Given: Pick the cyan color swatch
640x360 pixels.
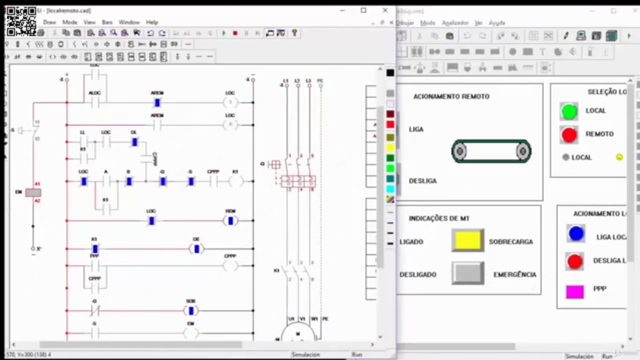Looking at the screenshot, I should 390,189.
